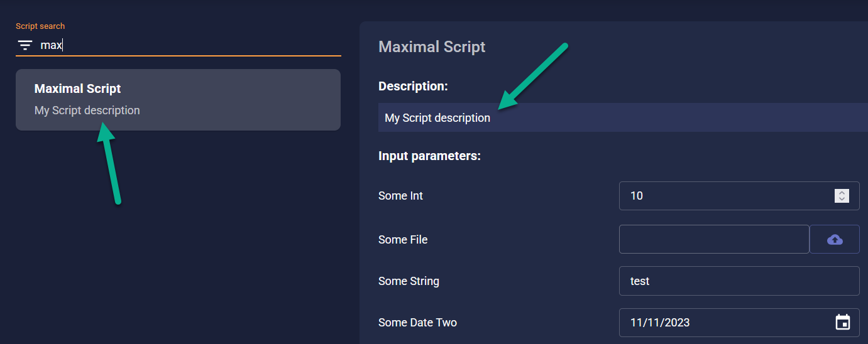Click the Script search label

pyautogui.click(x=40, y=26)
